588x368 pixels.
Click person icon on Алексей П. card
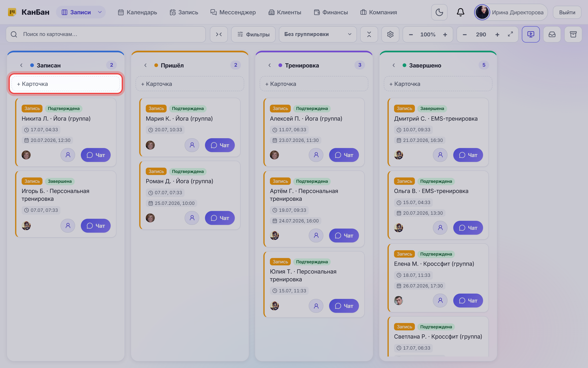point(316,155)
